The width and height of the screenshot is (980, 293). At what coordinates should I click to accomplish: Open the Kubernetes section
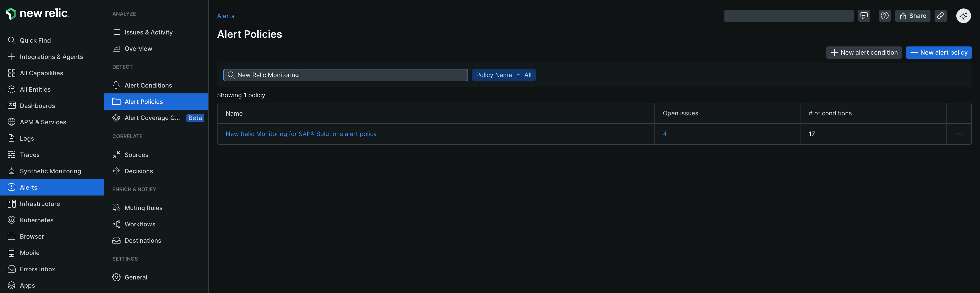[37, 220]
